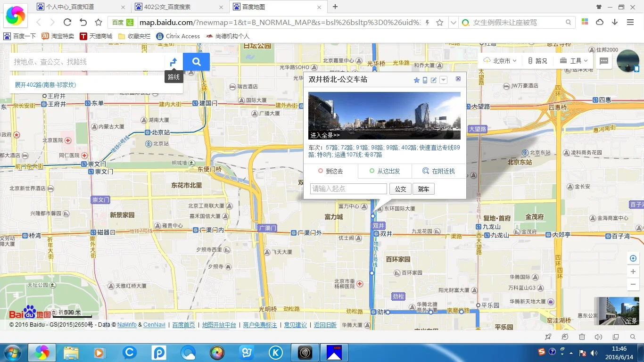Viewport: 644px width, 362px height.
Task: Click the send-to-phone icon in the station popup
Action: [x=425, y=80]
